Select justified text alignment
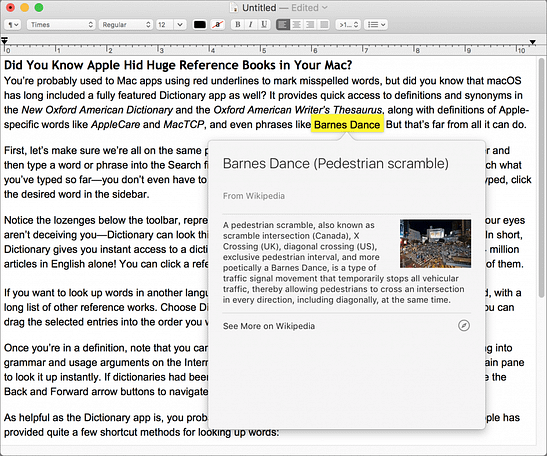Viewport: 547px width, 456px height. [x=324, y=24]
